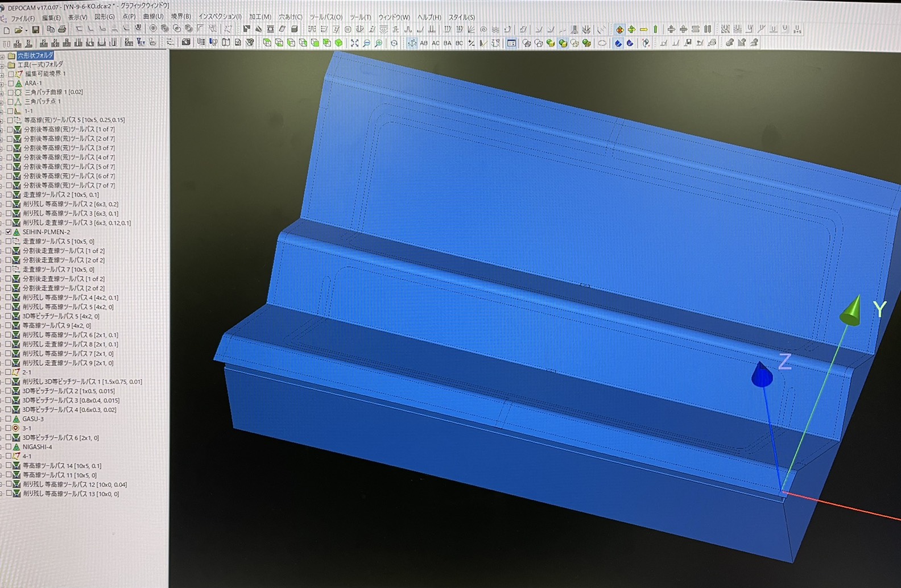The height and width of the screenshot is (588, 901).
Task: Open the 編集(E) menu
Action: coord(51,18)
